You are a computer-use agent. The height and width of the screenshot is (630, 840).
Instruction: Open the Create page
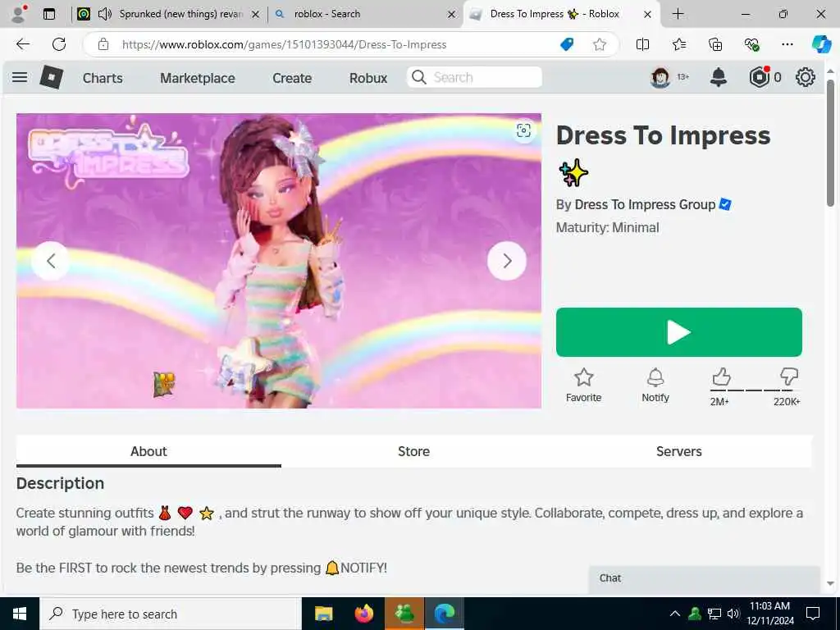click(292, 78)
